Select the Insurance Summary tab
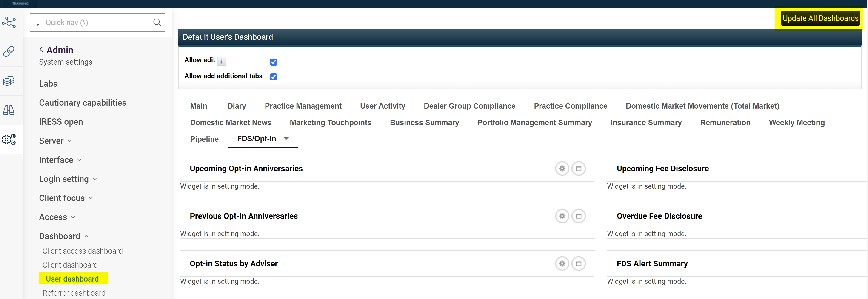The height and width of the screenshot is (299, 868). (646, 123)
